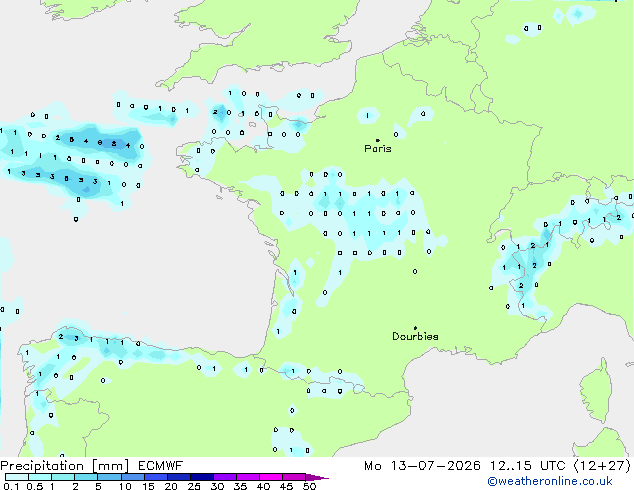The height and width of the screenshot is (490, 634).
Task: Choose the 25–30 mm dark blue legend box
Action: point(201,477)
